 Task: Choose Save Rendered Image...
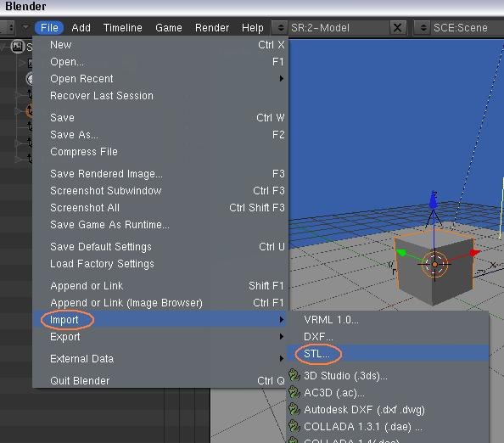160,174
